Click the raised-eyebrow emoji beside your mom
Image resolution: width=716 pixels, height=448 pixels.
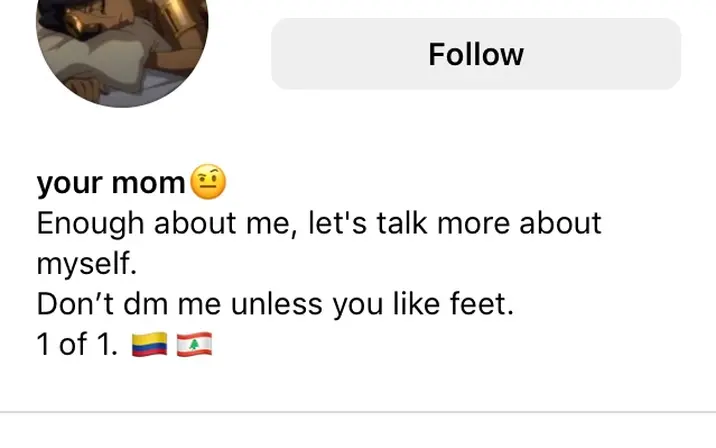208,181
